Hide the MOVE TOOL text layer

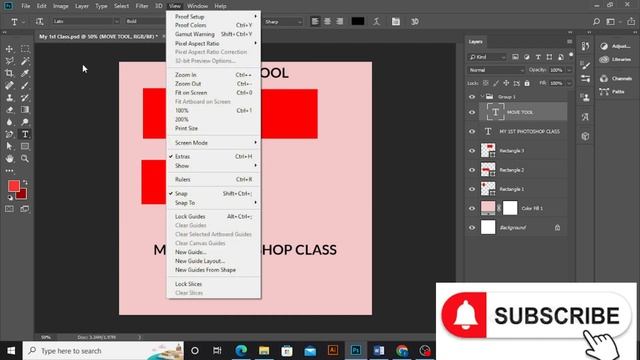(x=472, y=112)
